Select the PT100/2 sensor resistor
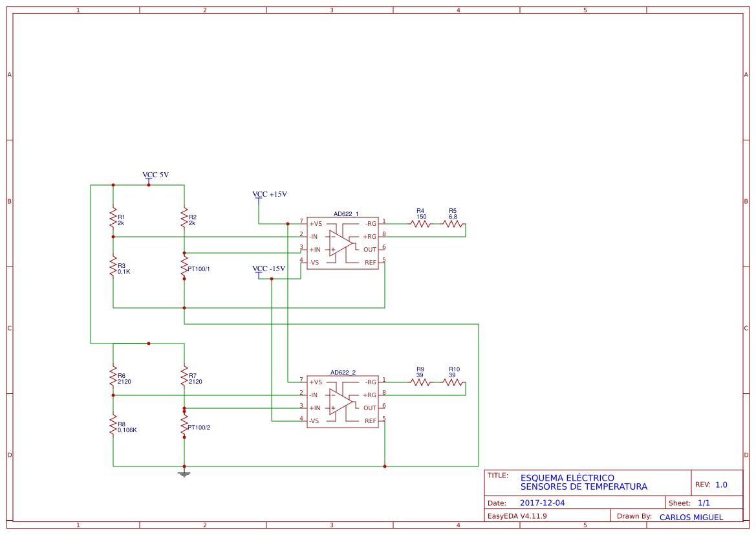The height and width of the screenshot is (535, 756). (184, 424)
